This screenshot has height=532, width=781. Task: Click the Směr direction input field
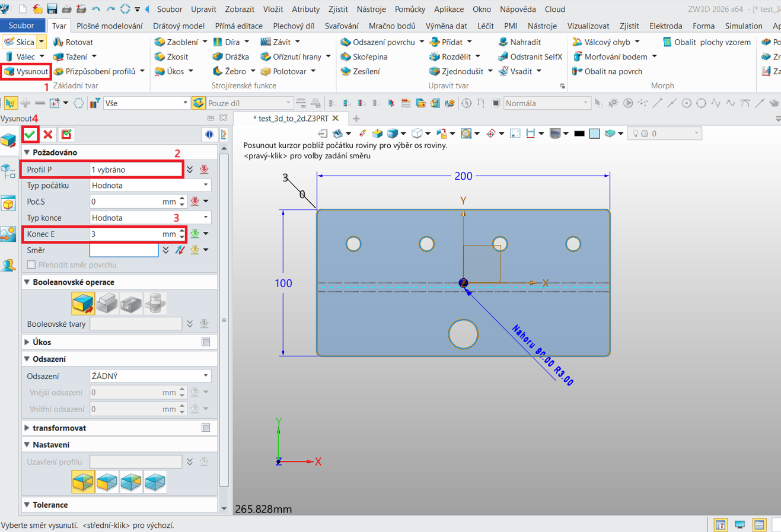(124, 250)
